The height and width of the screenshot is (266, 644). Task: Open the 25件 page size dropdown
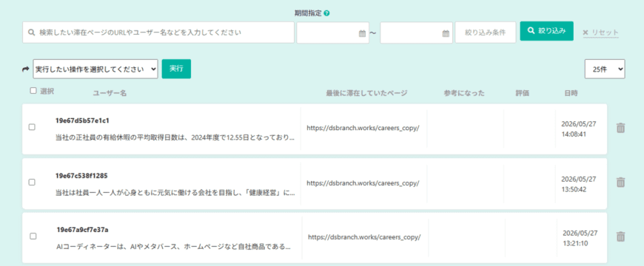605,69
